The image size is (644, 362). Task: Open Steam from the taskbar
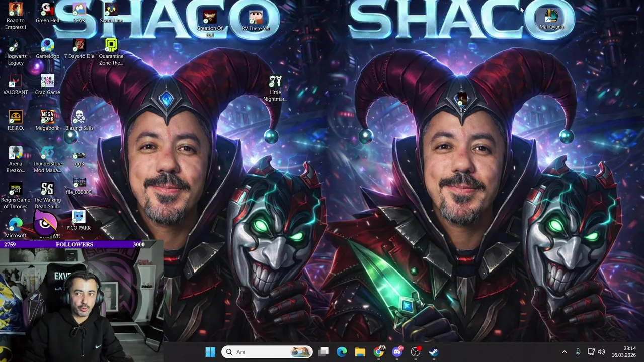point(434,352)
